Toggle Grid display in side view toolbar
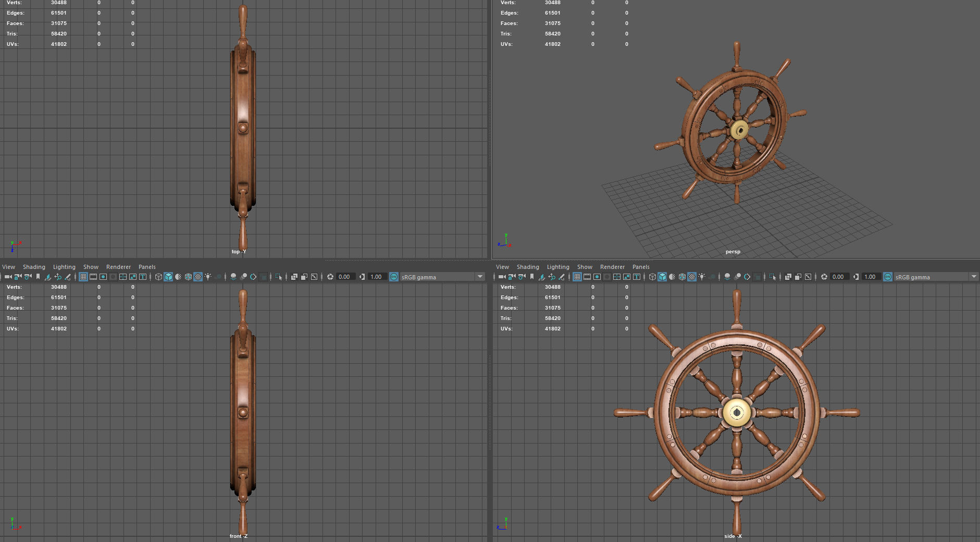The height and width of the screenshot is (542, 980). (x=577, y=277)
